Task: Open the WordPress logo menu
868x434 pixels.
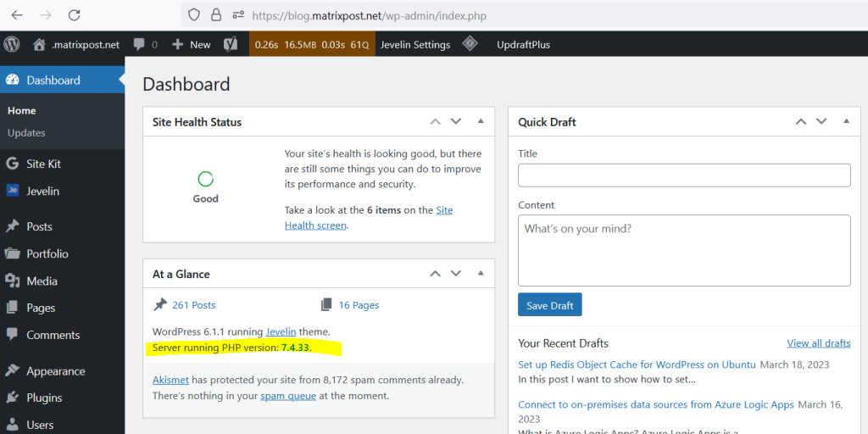Action: (x=12, y=44)
